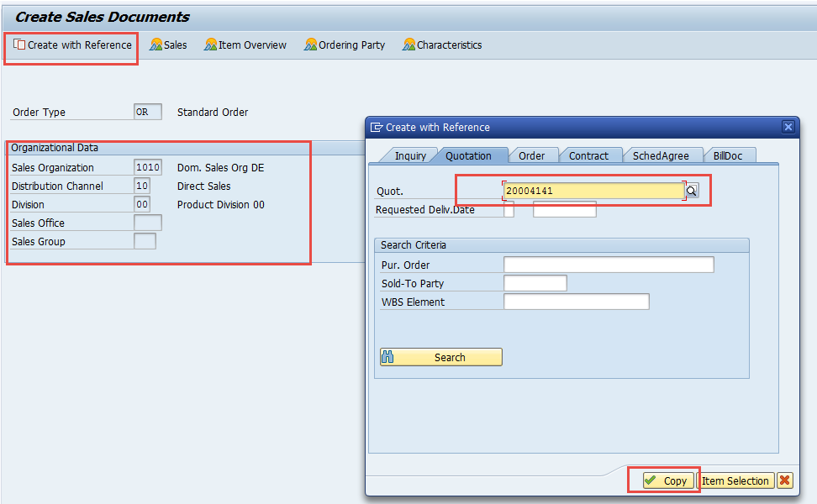Click the Search button with binoculars

440,357
